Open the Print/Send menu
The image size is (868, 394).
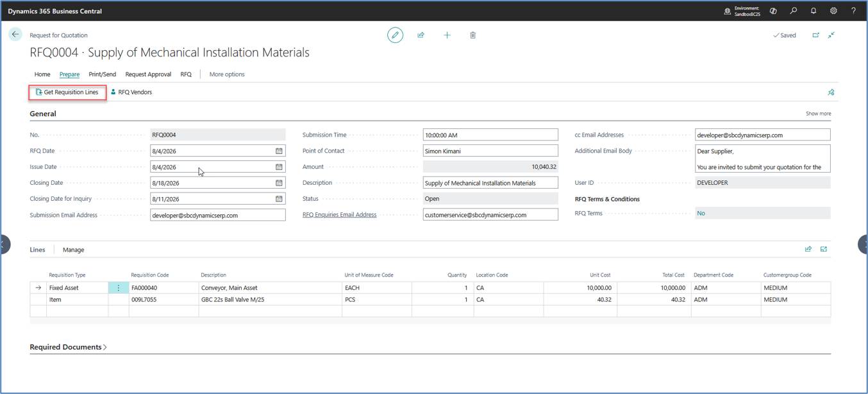coord(103,74)
